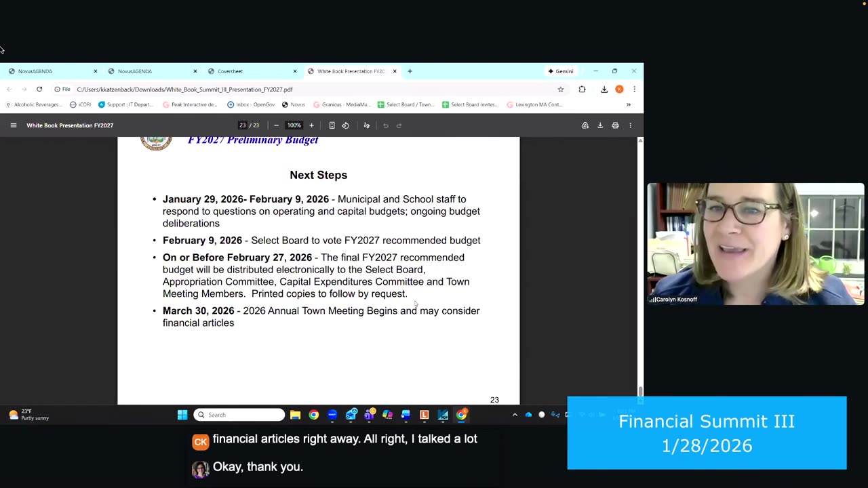
Task: Open the Alcoholic Beverages bookmark
Action: (x=33, y=104)
